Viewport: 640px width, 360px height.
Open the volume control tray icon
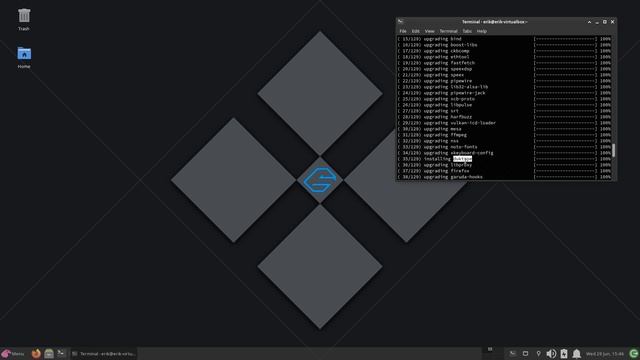pos(551,353)
